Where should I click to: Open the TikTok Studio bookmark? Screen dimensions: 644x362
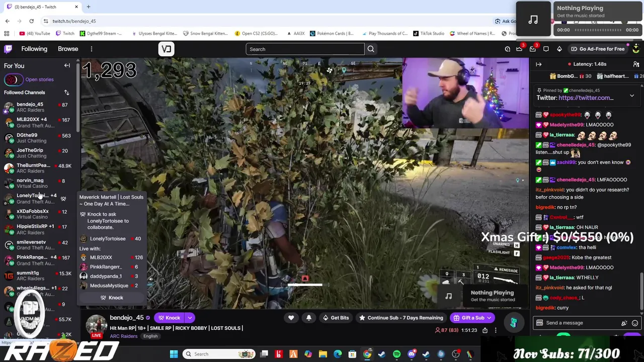429,34
